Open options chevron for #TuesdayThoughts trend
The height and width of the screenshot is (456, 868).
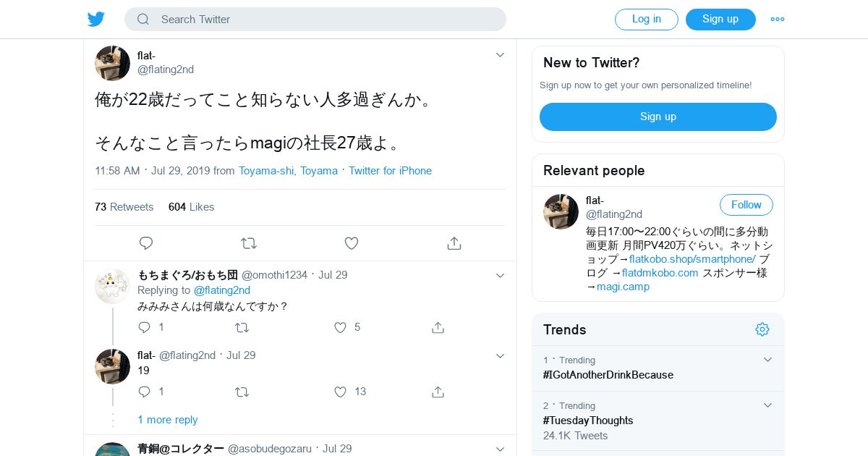pos(768,405)
